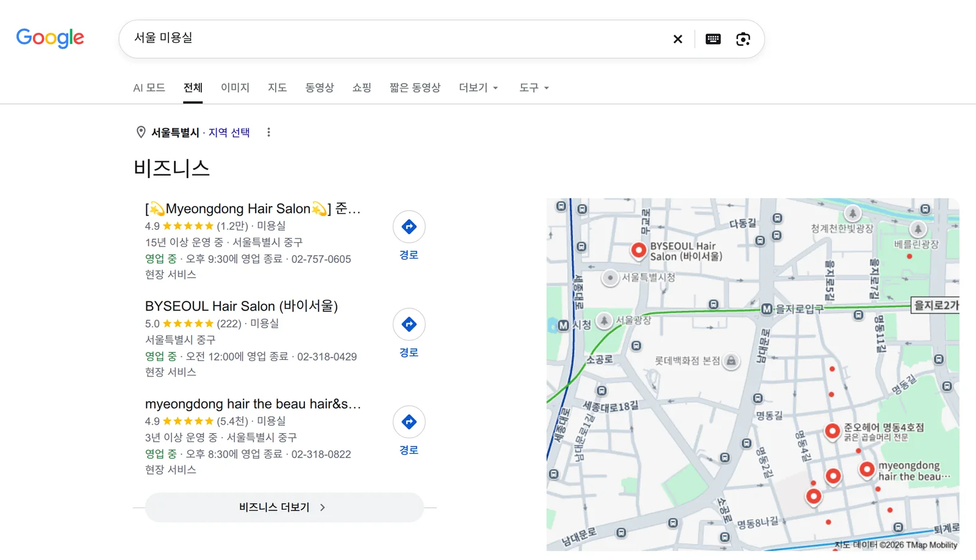Viewport: 976px width, 560px height.
Task: Open the 짧은 동영상 tab
Action: 415,88
